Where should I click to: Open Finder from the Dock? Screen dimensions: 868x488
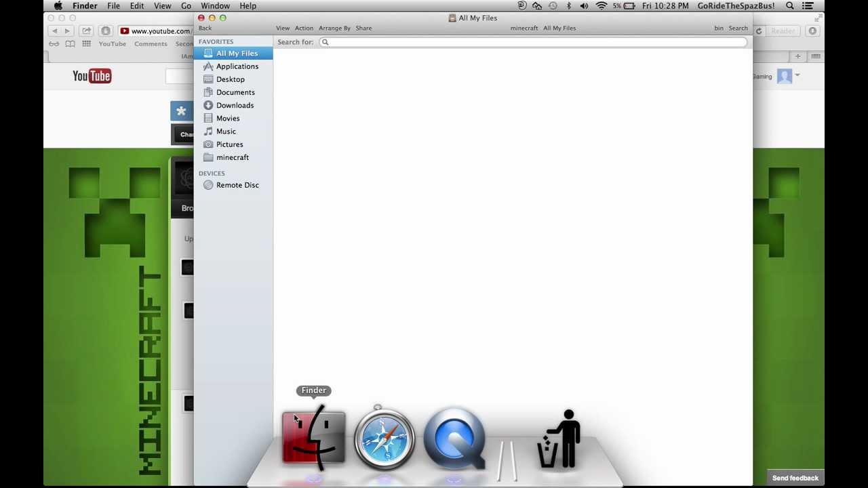click(x=313, y=438)
